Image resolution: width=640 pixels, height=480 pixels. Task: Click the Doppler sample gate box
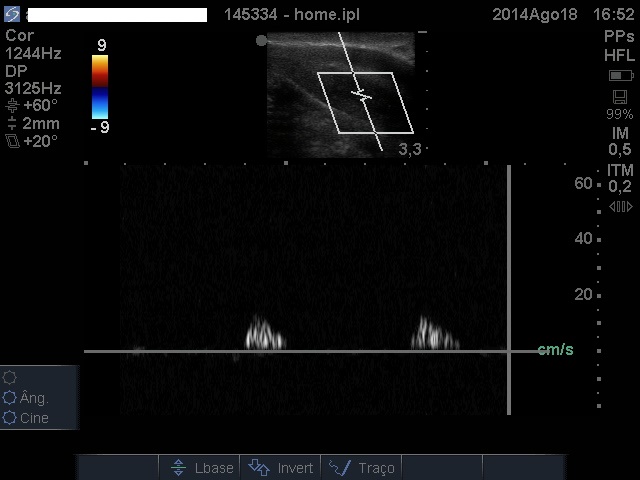(364, 102)
